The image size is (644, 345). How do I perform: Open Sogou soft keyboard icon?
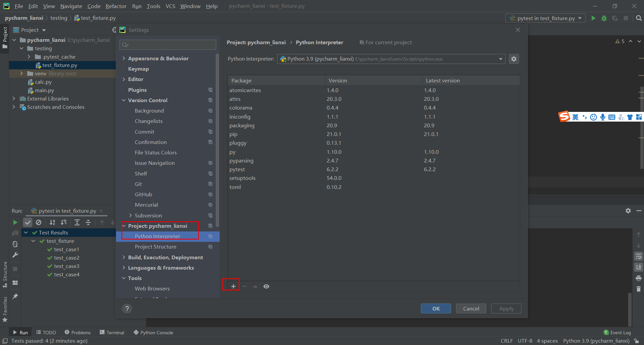(612, 117)
